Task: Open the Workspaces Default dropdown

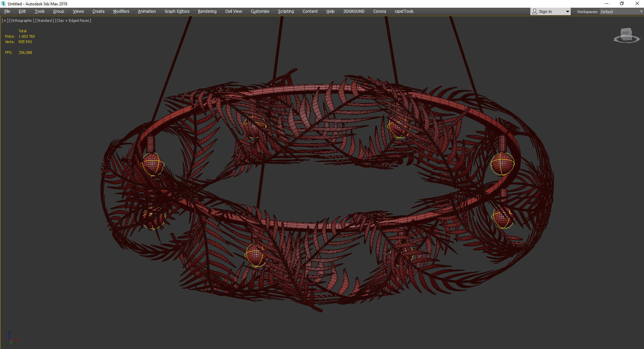Action: [x=621, y=12]
